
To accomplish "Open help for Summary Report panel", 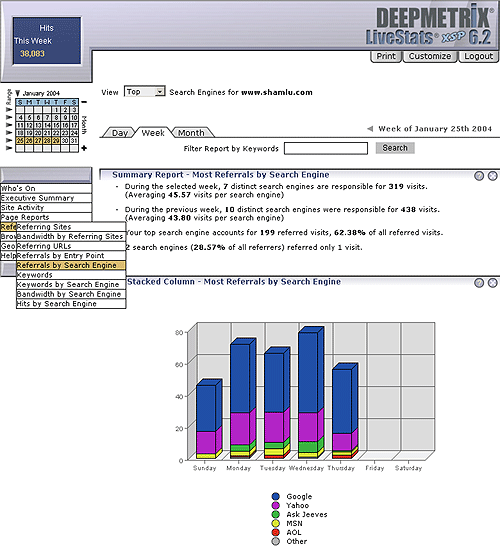I will (x=479, y=176).
